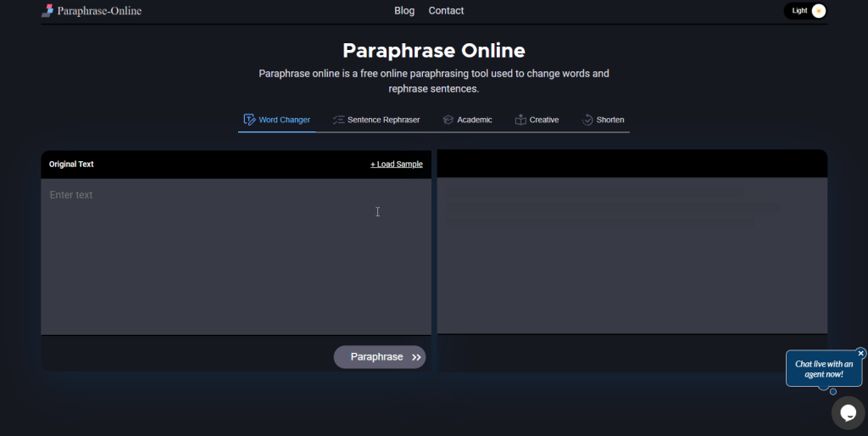Choose the Creative tab label
Viewport: 868px width, 436px height.
[544, 120]
